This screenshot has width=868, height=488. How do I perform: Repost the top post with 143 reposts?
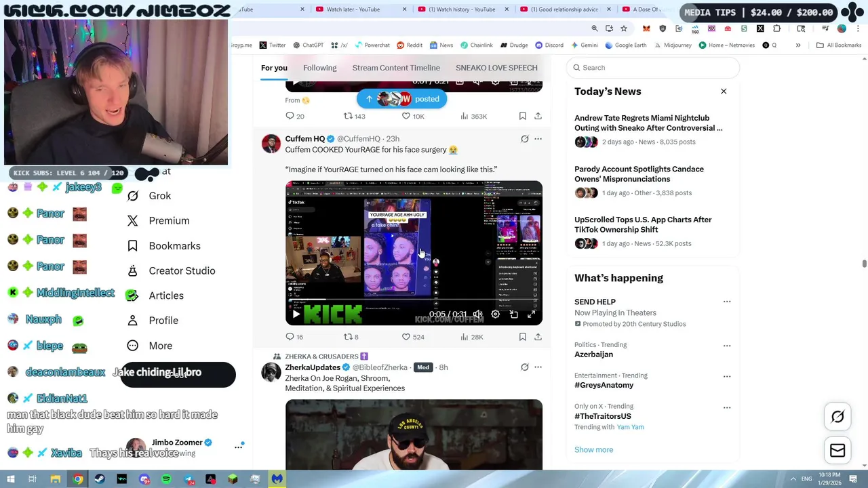click(354, 117)
